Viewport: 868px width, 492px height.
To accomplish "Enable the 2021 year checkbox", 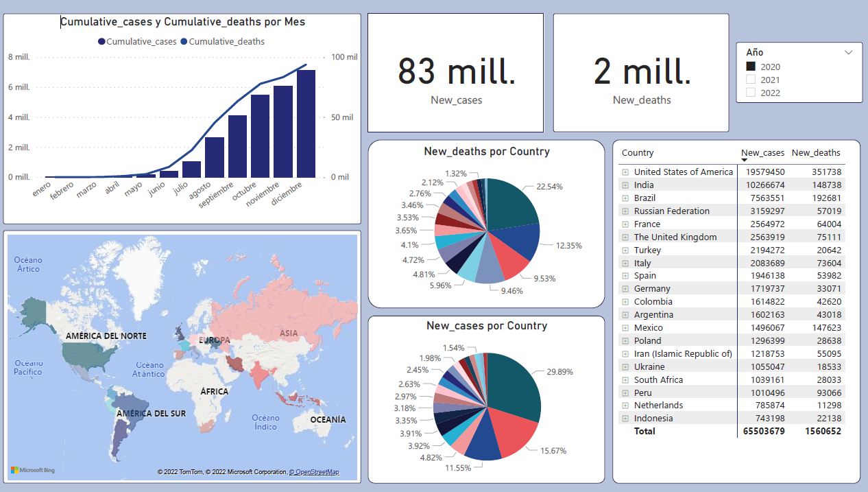I will coord(751,80).
